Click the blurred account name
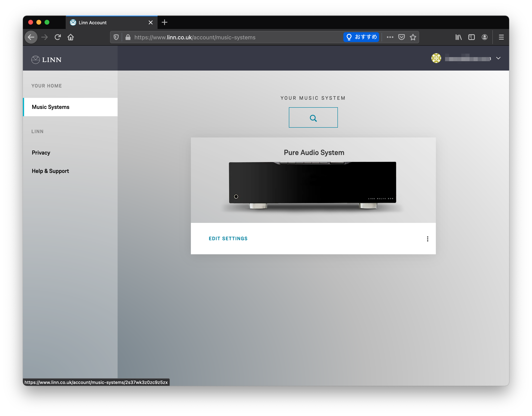The height and width of the screenshot is (416, 532). (x=468, y=58)
